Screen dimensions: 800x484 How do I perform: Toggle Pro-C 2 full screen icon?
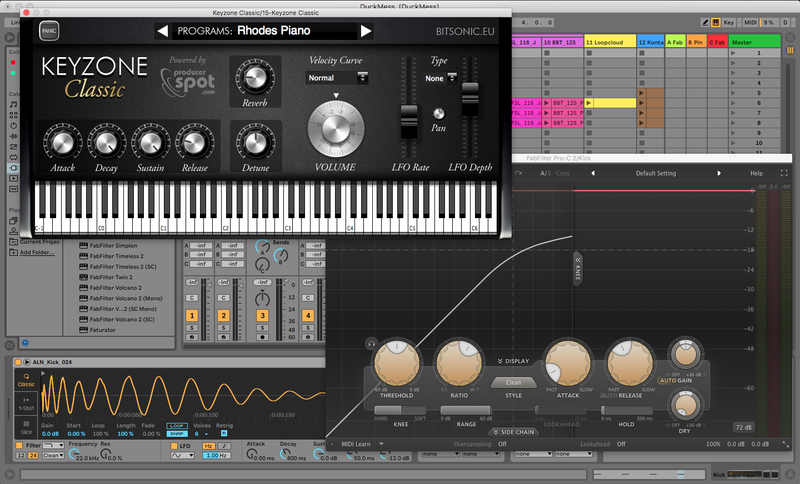point(784,173)
